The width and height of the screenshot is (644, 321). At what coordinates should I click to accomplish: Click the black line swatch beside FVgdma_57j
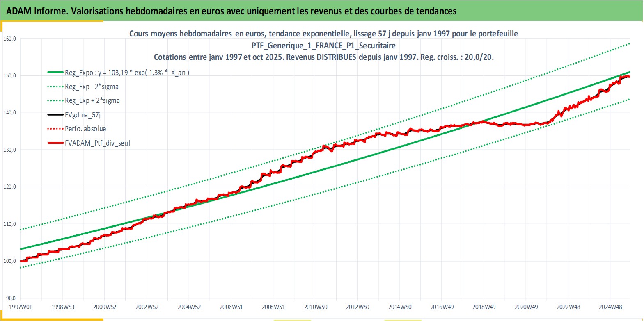(55, 115)
